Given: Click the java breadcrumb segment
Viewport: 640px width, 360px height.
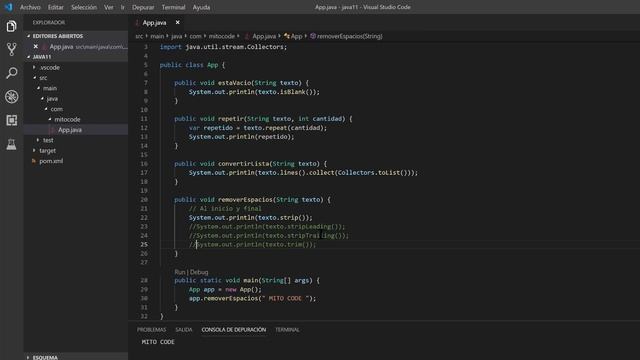Looking at the screenshot, I should (176, 36).
